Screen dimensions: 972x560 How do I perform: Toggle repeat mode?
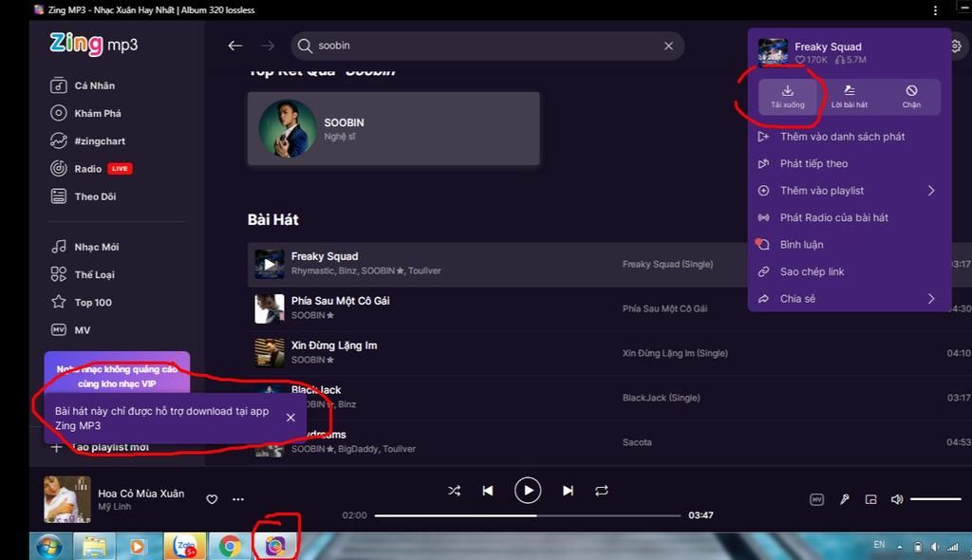coord(601,491)
